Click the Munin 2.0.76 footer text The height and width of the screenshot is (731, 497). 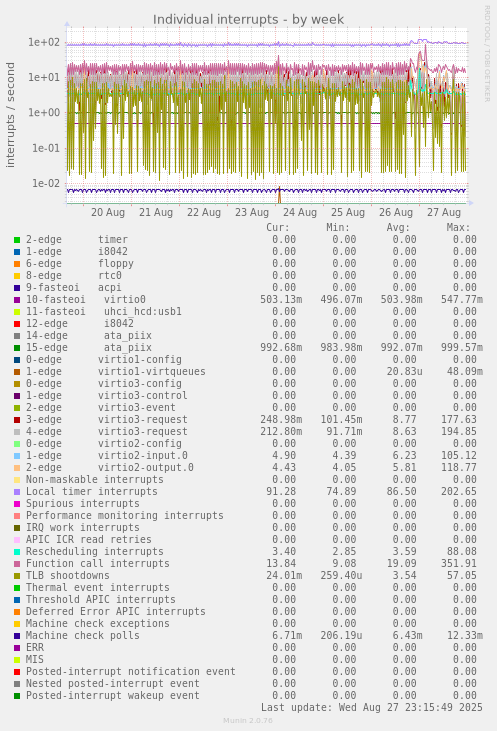pyautogui.click(x=248, y=721)
